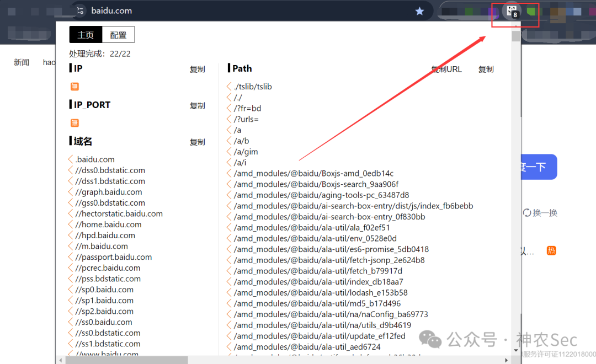Viewport: 596px width, 364px height.
Task: Select domain //gss0.bdstatic.com
Action: coord(110,203)
